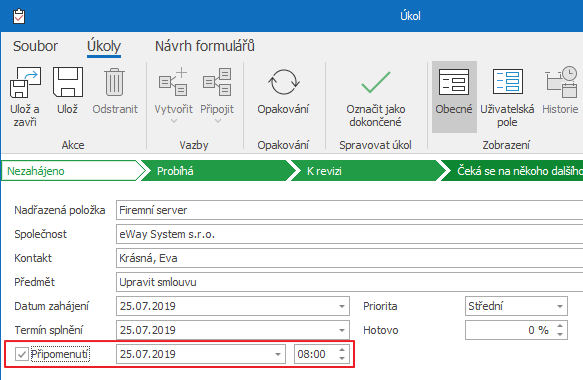Increase the reminder time 08:00 spinner
The width and height of the screenshot is (583, 380).
click(x=342, y=350)
